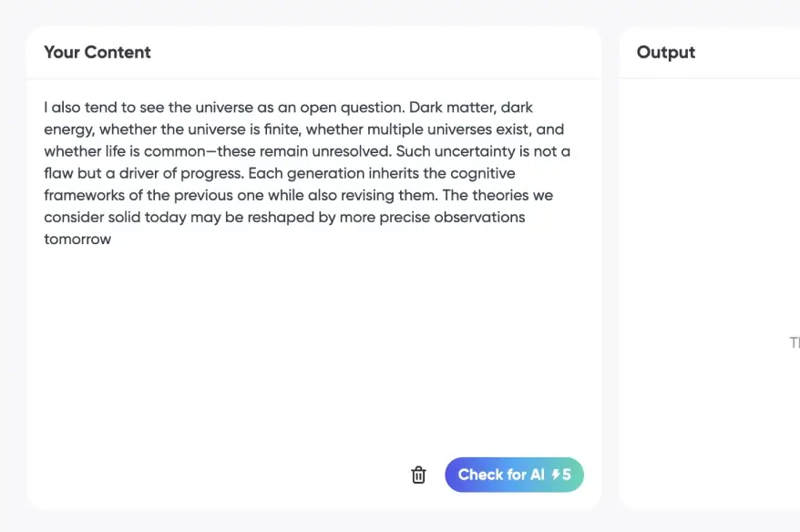The height and width of the screenshot is (532, 800).
Task: Click the "Your Content" heading
Action: pyautogui.click(x=97, y=52)
